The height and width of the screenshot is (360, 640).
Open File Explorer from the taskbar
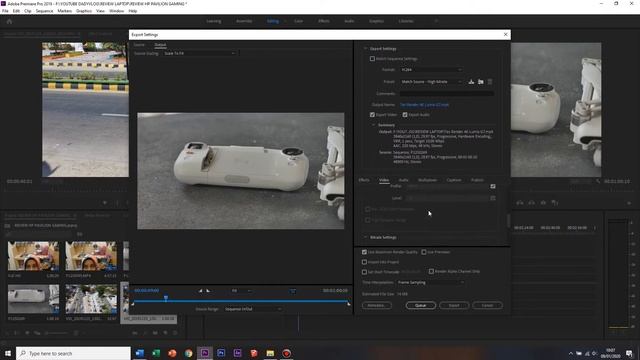point(270,353)
